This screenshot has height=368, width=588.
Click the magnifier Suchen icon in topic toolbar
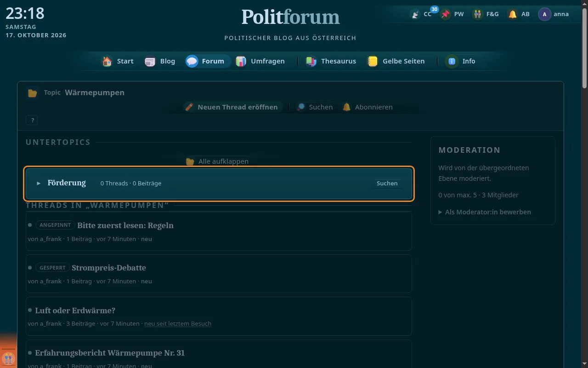[300, 107]
